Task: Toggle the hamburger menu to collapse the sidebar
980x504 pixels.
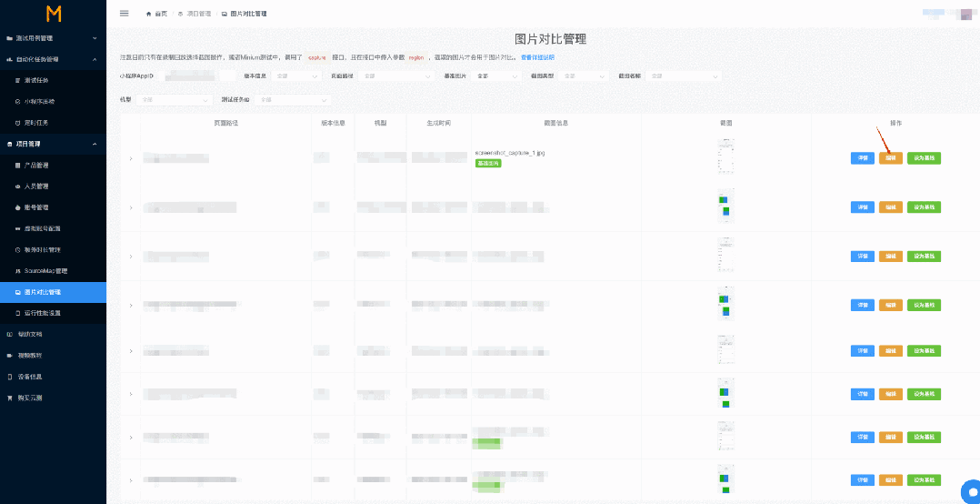Action: tap(124, 13)
